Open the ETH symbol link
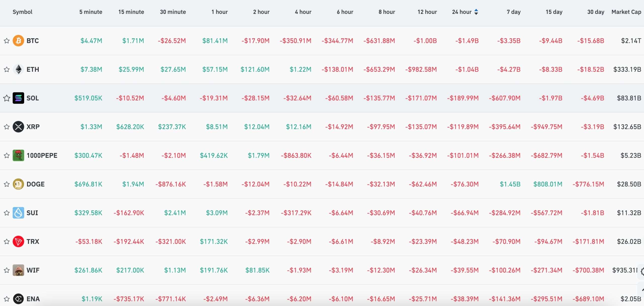This screenshot has width=644, height=306. [33, 69]
